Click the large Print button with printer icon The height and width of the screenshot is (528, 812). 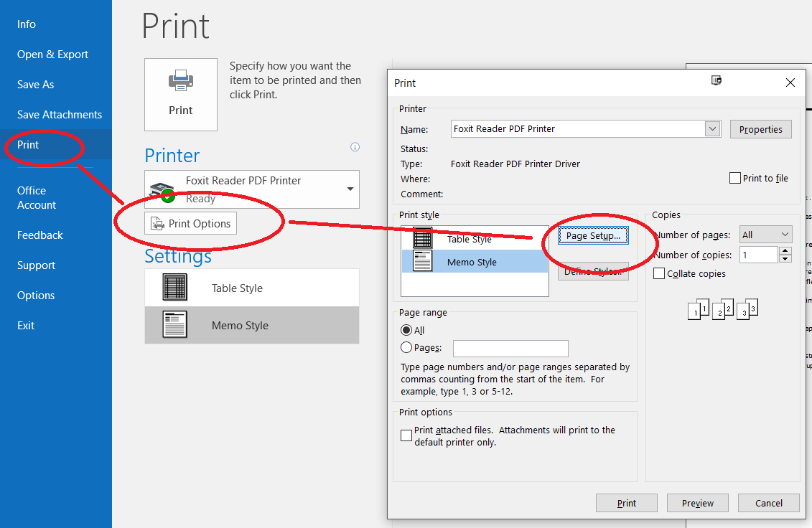[180, 94]
